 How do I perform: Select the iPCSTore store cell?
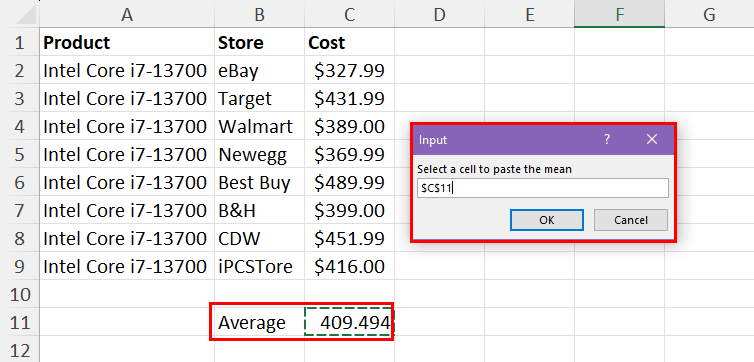[x=259, y=266]
